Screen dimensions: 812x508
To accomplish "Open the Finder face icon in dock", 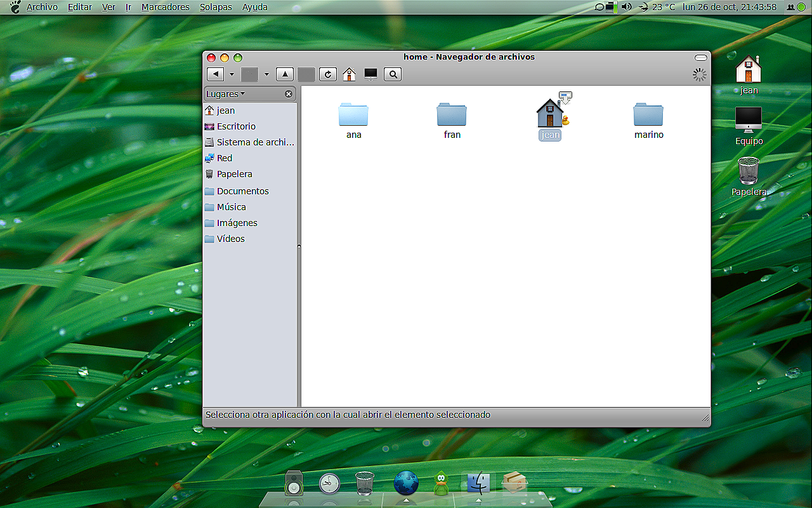I will pyautogui.click(x=478, y=483).
